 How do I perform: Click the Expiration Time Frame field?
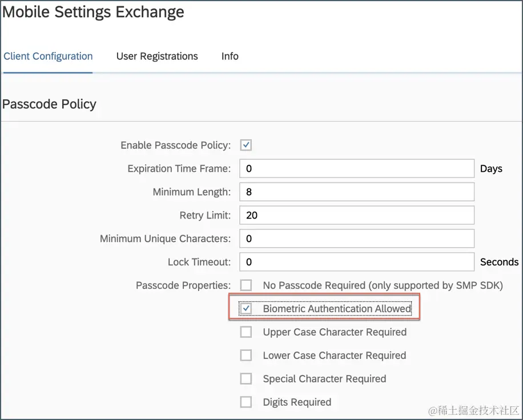pos(357,169)
